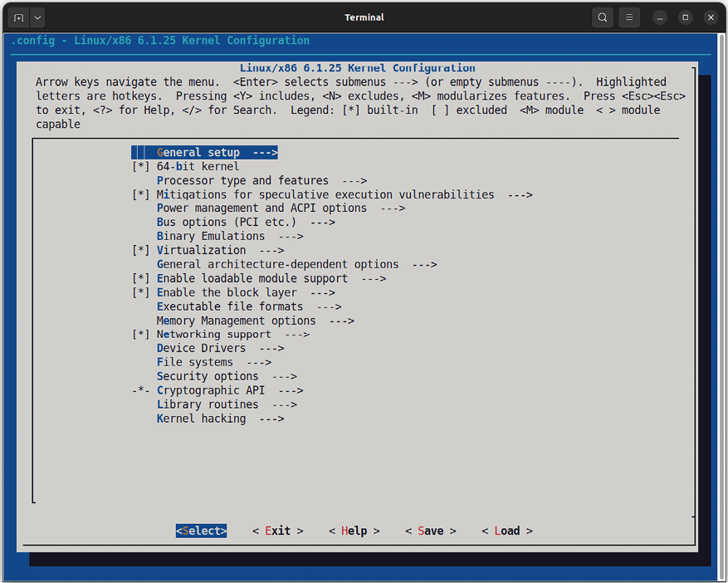Select the File systems menu entry
Viewport: 728px width, 583px height.
[214, 362]
